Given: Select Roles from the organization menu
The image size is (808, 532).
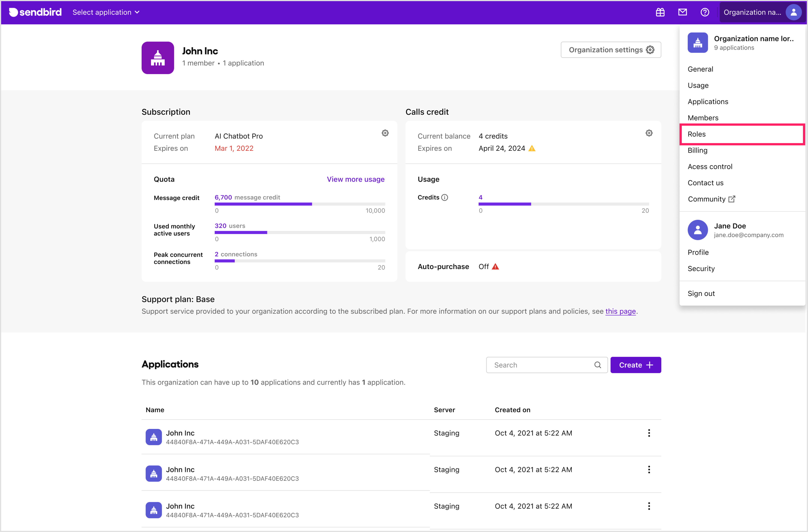Looking at the screenshot, I should coord(697,134).
